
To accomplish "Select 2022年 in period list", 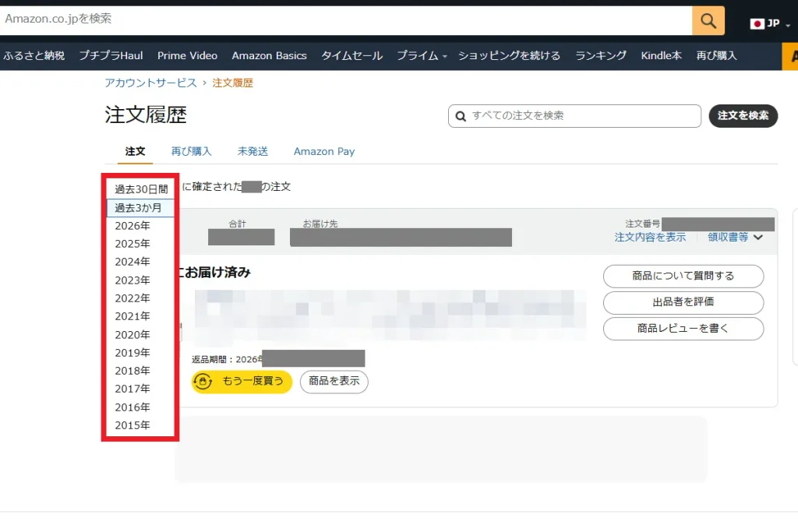I will [x=140, y=298].
